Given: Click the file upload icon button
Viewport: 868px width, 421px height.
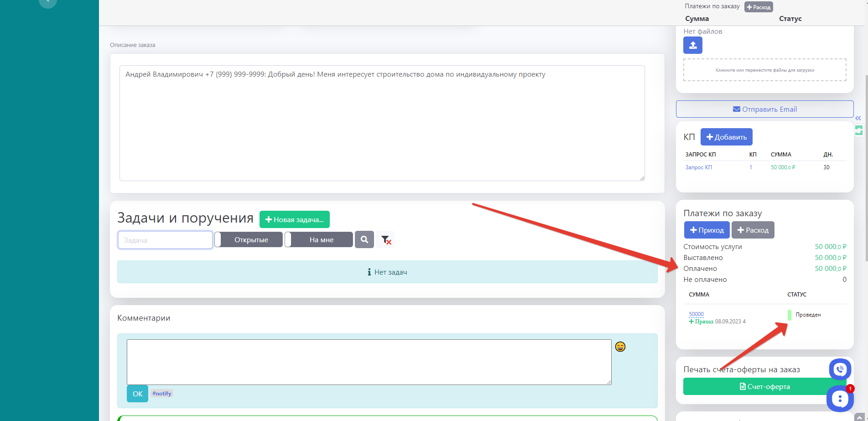Looking at the screenshot, I should (692, 45).
